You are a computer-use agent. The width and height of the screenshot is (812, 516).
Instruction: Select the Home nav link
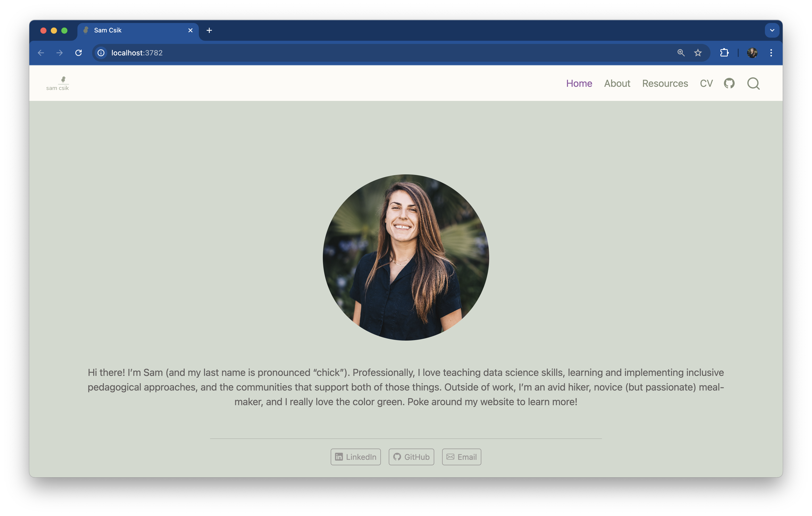tap(579, 84)
